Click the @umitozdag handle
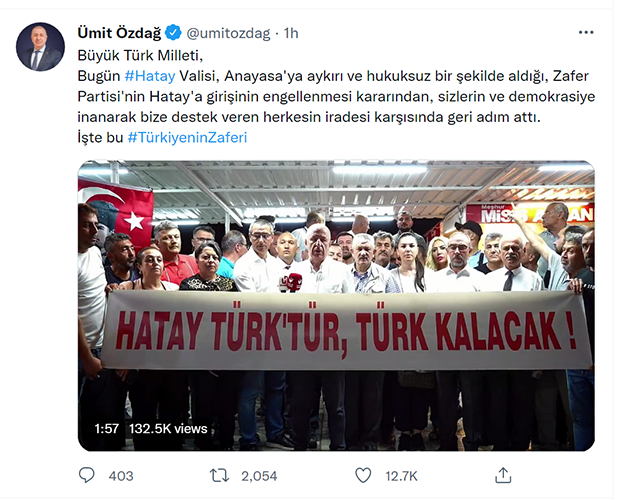 (x=229, y=33)
